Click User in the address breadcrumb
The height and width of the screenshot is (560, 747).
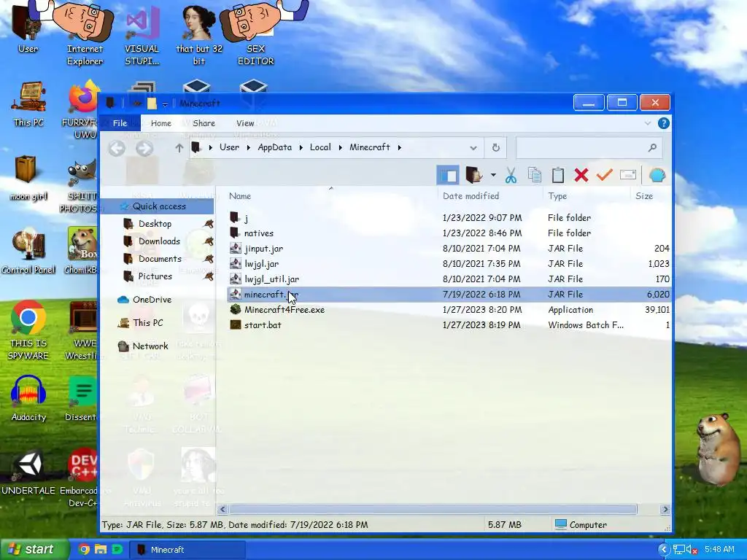coord(229,147)
